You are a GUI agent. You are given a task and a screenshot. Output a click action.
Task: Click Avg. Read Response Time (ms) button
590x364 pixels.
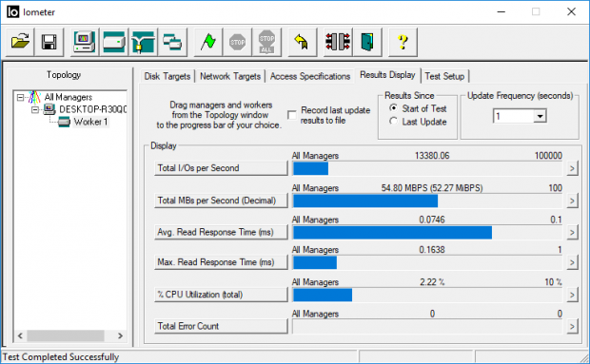pos(221,232)
